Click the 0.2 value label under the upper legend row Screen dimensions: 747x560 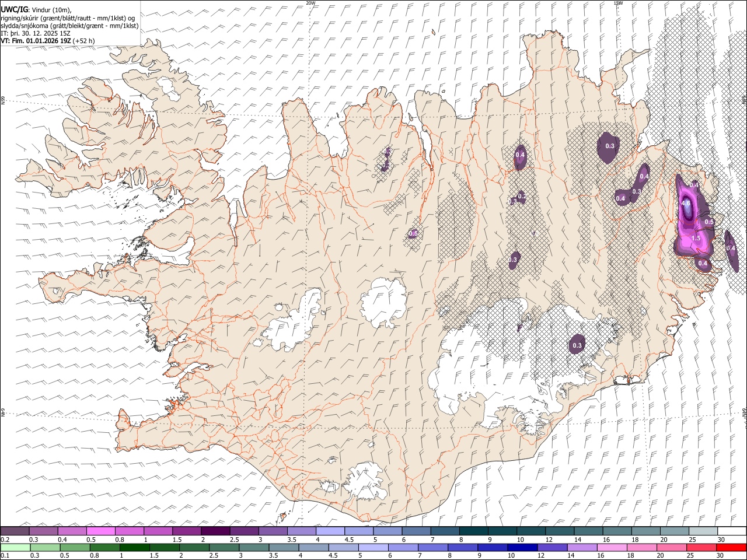coord(5,540)
